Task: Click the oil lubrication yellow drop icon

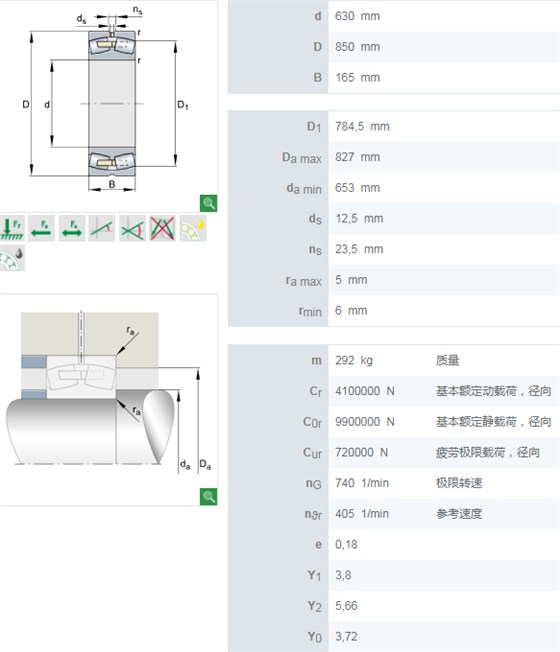Action: pyautogui.click(x=193, y=228)
